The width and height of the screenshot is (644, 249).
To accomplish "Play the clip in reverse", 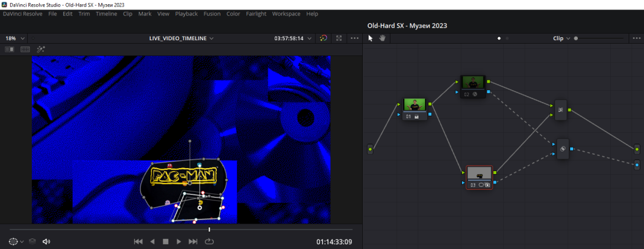I will tap(152, 241).
